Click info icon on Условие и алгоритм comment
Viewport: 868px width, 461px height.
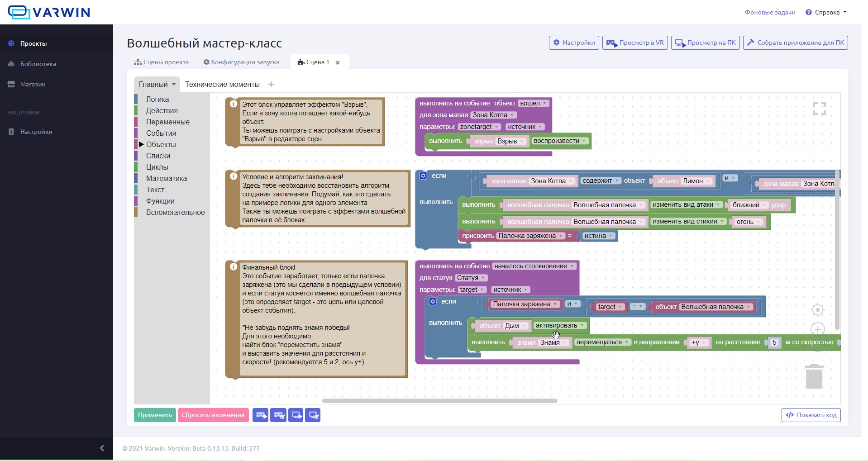pos(234,176)
